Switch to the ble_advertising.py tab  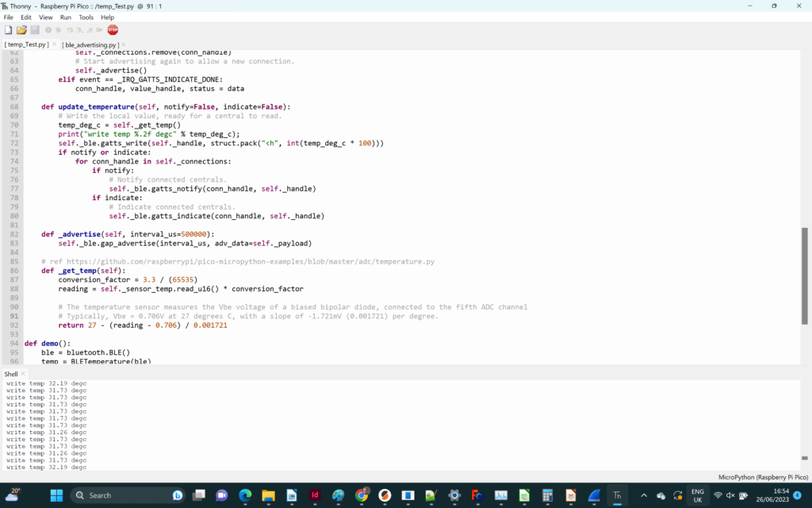point(90,45)
